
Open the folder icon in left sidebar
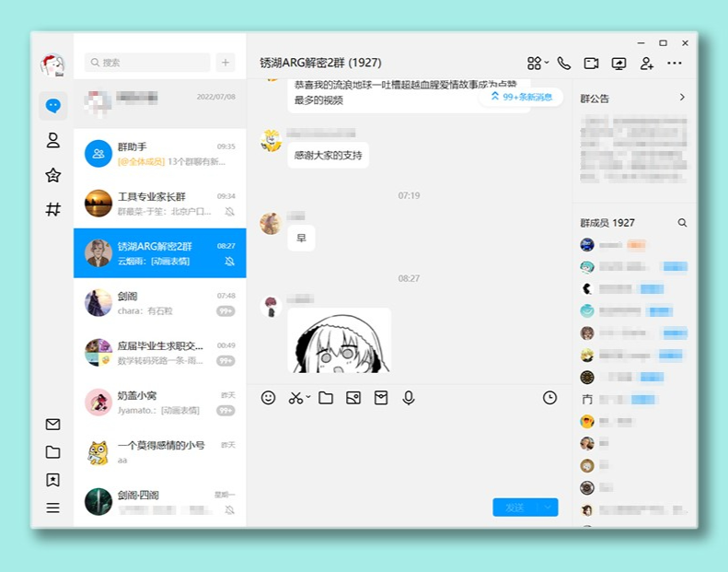[53, 452]
